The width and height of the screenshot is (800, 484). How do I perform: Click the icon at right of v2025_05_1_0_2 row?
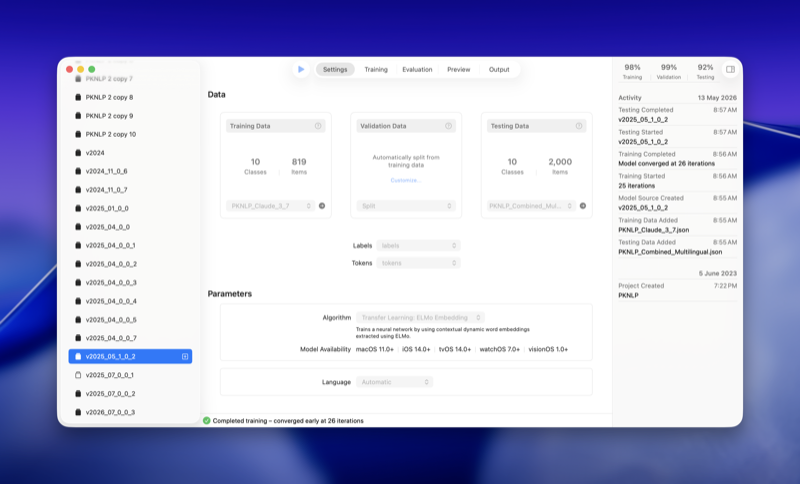185,356
